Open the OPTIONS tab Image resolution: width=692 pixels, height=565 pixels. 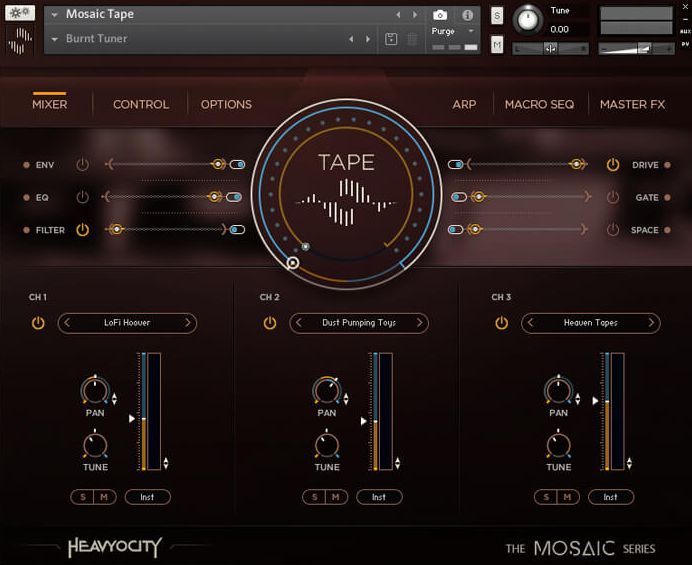226,105
